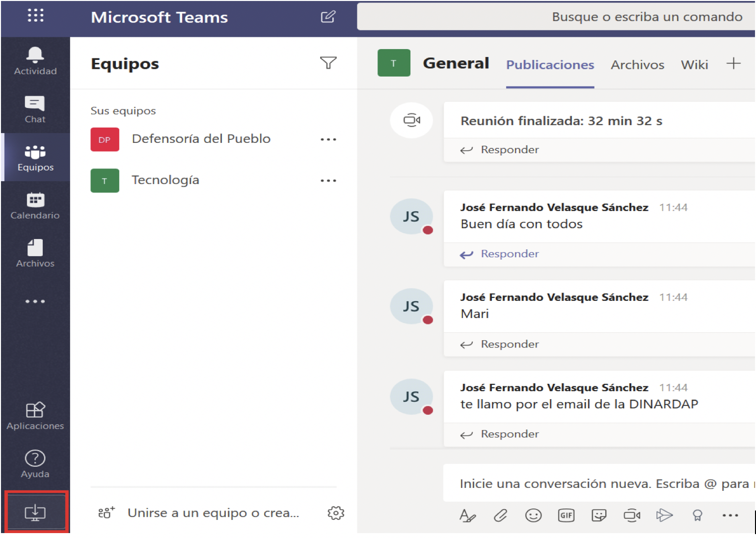
Task: Open Archivos in the left sidebar
Action: coord(35,254)
